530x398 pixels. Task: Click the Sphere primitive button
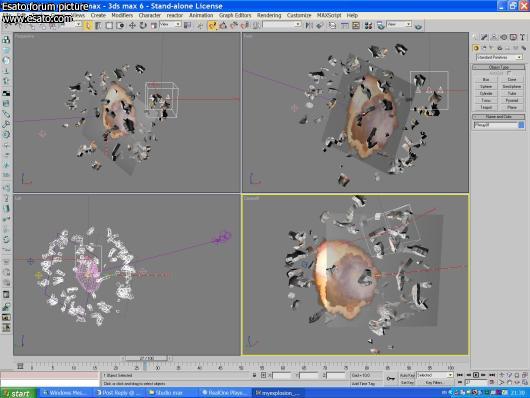point(486,87)
